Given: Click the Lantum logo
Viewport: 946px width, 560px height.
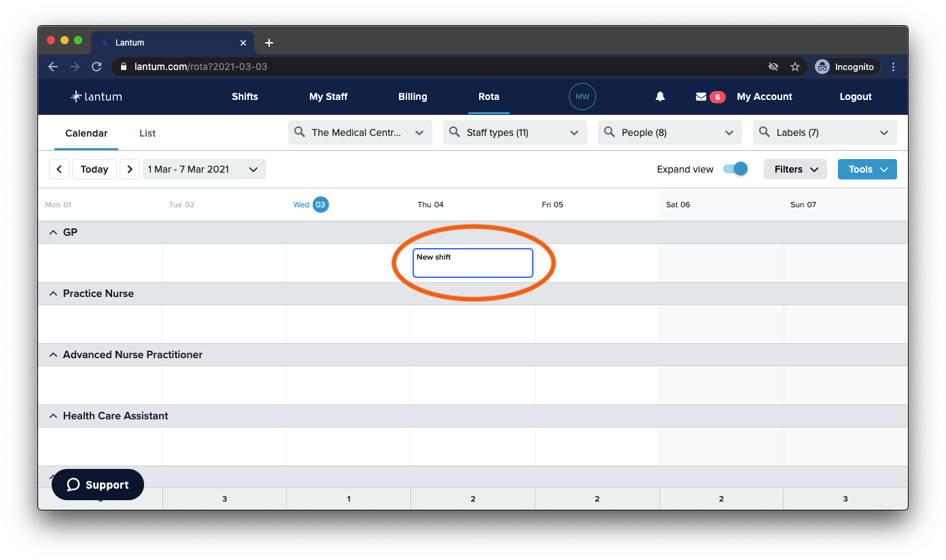Looking at the screenshot, I should coord(97,97).
